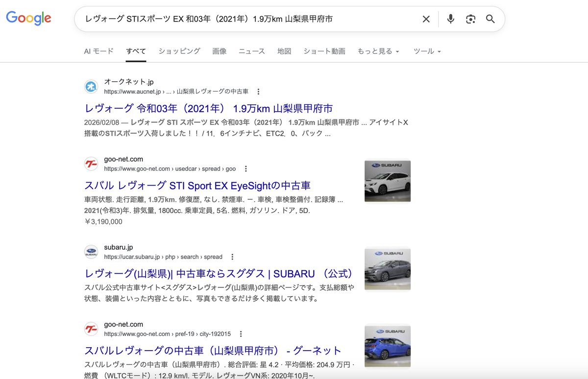Switch to the ショッピング tab
Image resolution: width=588 pixels, height=379 pixels.
click(x=179, y=50)
